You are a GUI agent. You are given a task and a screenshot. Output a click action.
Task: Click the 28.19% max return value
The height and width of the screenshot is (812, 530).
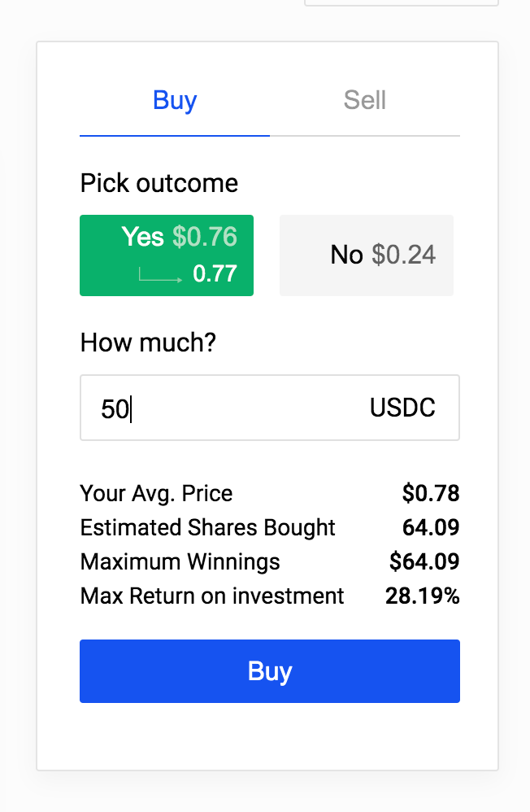click(x=423, y=596)
